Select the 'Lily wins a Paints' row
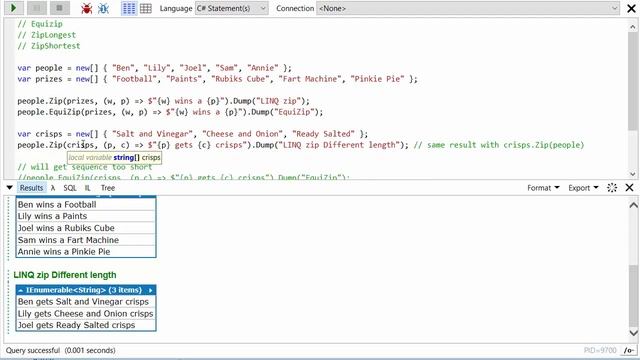 (86, 216)
